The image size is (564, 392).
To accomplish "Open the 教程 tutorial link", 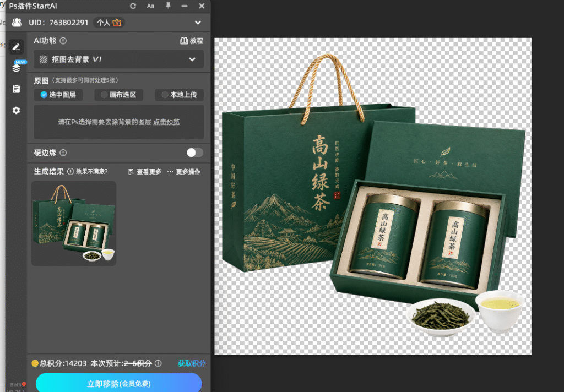I will point(192,41).
